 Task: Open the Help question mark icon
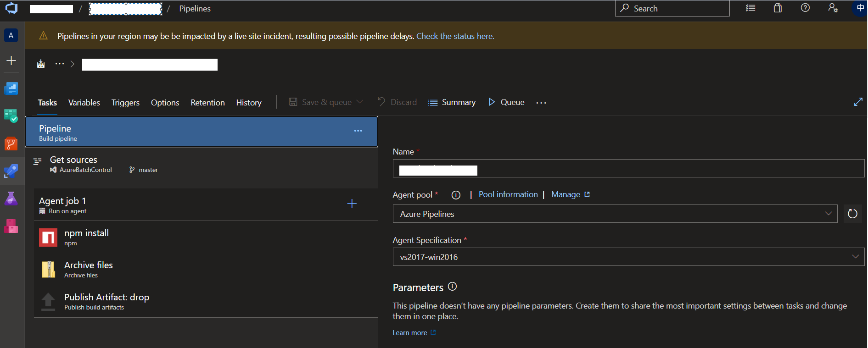coord(805,8)
